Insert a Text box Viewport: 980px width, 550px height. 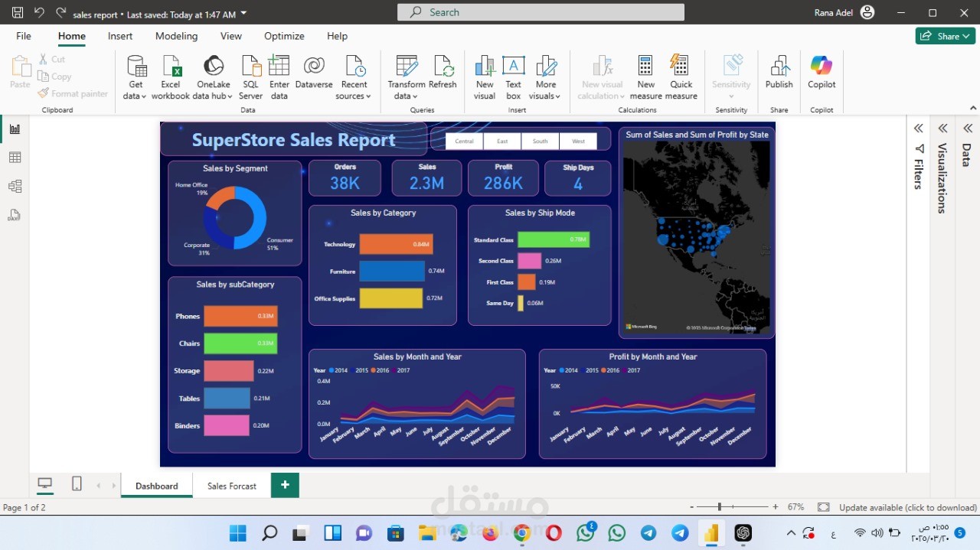coord(513,77)
